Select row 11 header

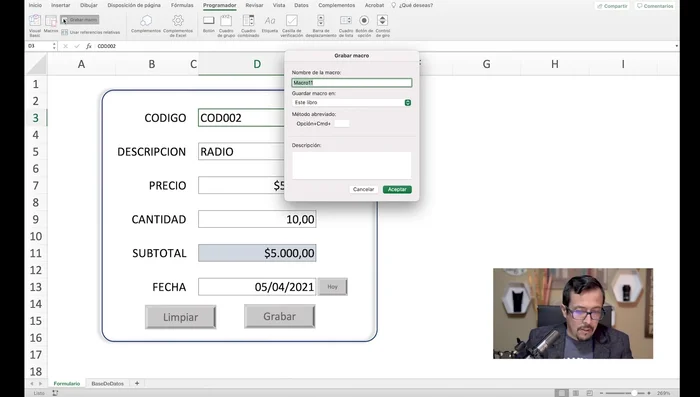(36, 253)
